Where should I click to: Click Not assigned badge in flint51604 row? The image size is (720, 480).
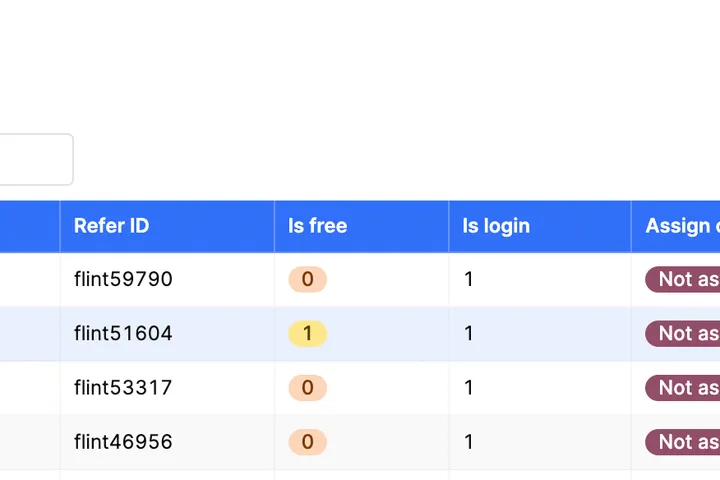point(683,333)
